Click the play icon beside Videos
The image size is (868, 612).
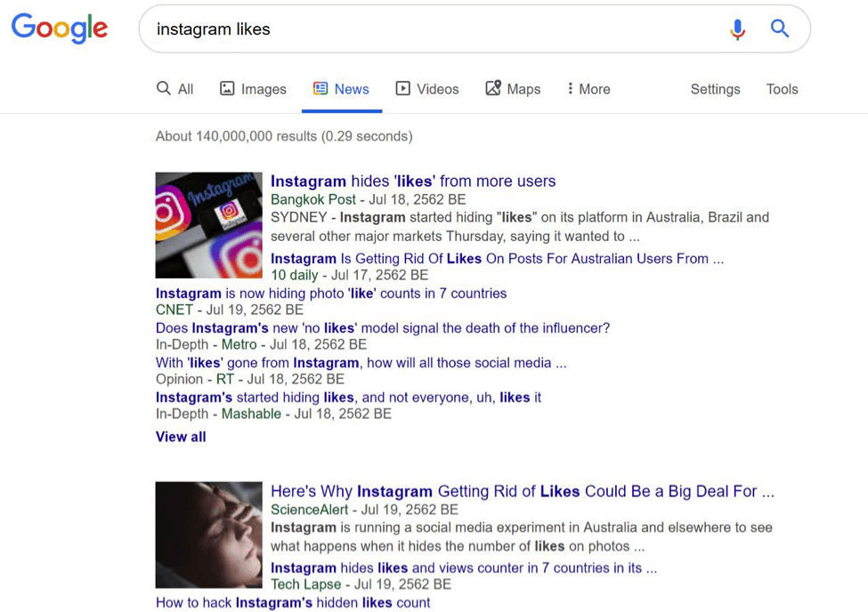pyautogui.click(x=402, y=89)
